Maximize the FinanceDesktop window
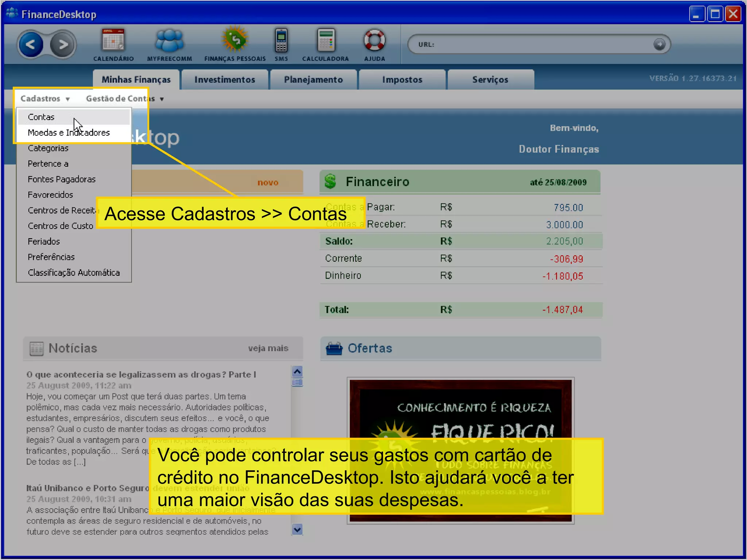The width and height of the screenshot is (747, 560). (x=715, y=14)
